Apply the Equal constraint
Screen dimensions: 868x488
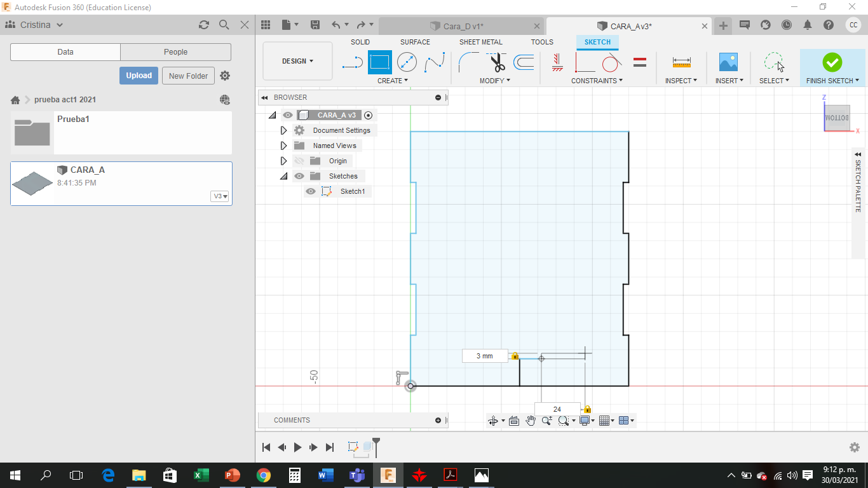point(640,62)
